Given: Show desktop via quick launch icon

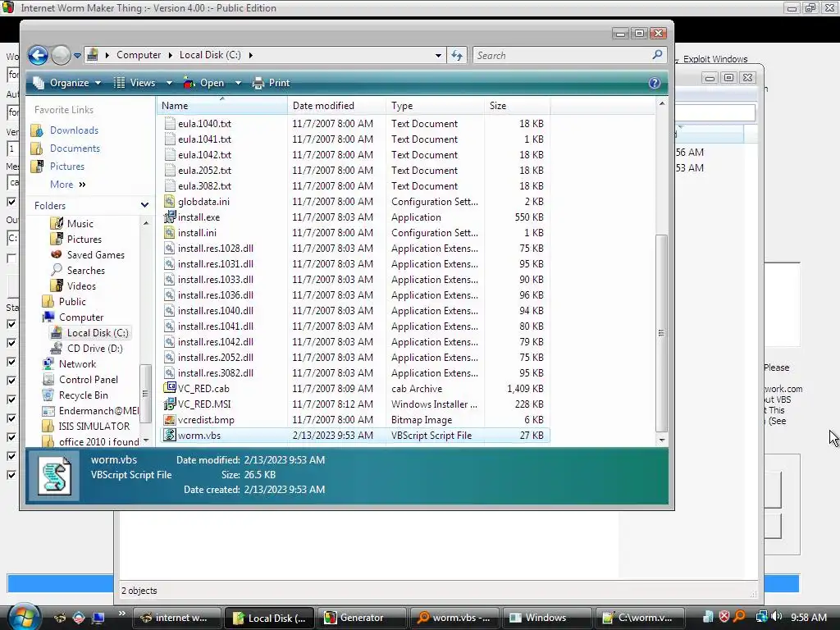Looking at the screenshot, I should tap(98, 618).
